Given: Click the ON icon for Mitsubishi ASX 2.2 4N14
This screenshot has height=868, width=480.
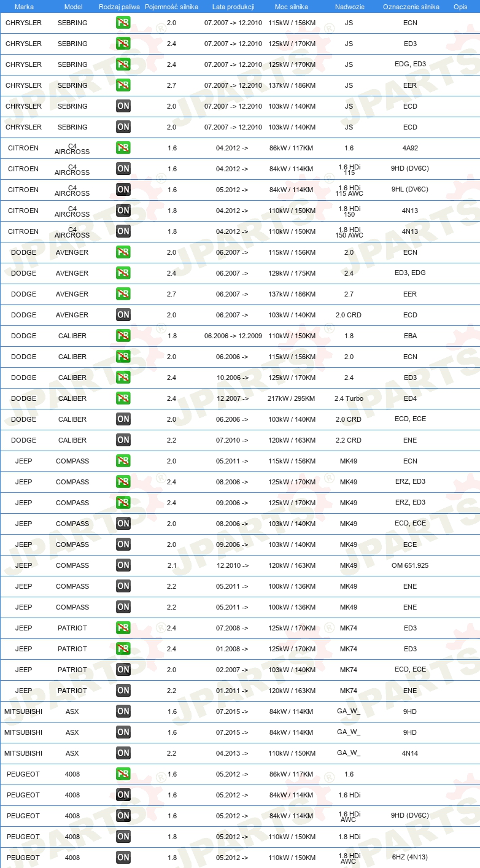Looking at the screenshot, I should (123, 753).
